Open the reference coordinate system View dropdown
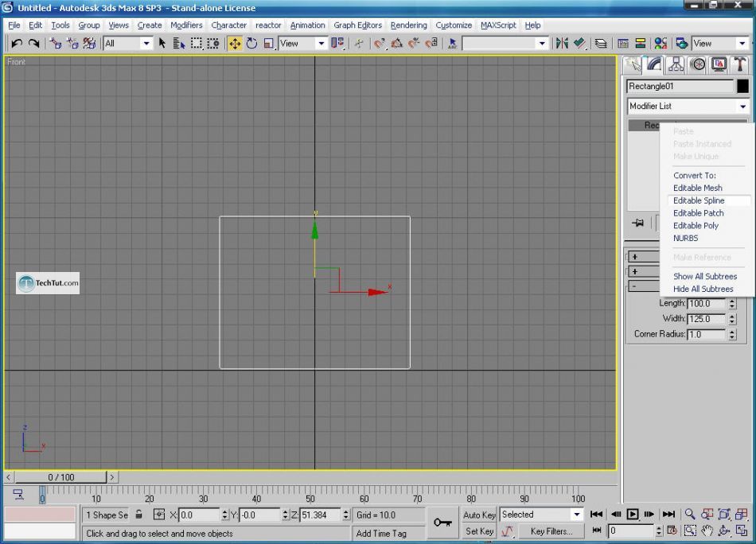The image size is (756, 544). point(321,44)
